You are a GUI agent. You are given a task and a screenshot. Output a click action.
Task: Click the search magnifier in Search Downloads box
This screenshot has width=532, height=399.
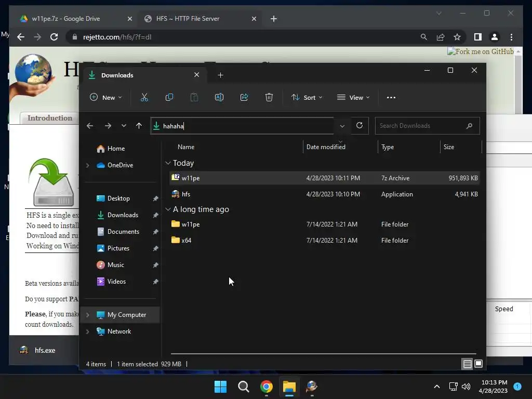point(469,126)
